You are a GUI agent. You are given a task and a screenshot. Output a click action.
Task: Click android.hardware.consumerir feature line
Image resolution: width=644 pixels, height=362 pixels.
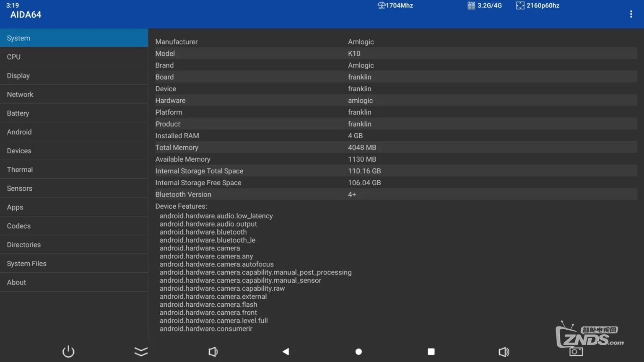206,329
